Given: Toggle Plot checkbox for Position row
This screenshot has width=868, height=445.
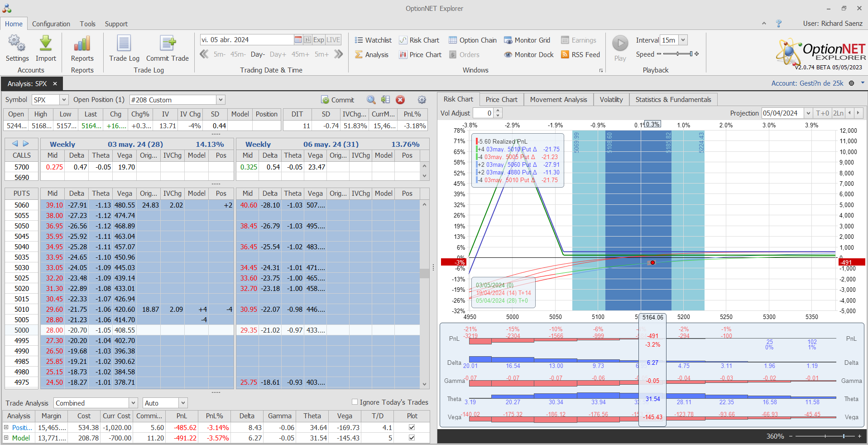Looking at the screenshot, I should coord(412,427).
